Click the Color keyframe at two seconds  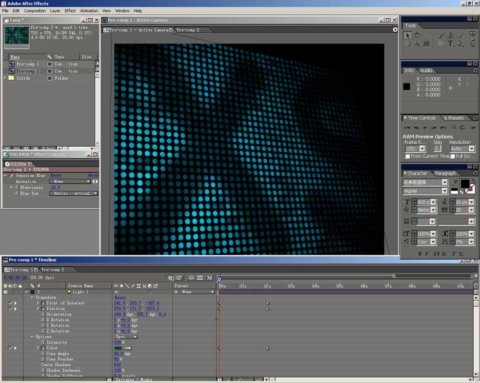[x=267, y=348]
